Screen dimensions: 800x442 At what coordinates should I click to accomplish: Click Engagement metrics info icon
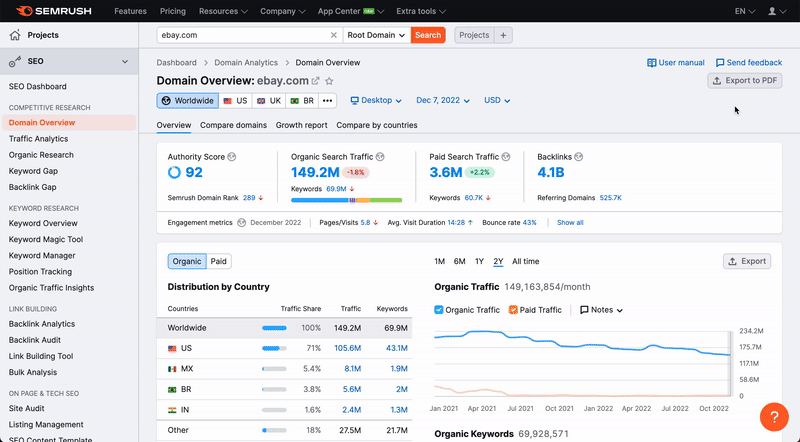pyautogui.click(x=242, y=223)
